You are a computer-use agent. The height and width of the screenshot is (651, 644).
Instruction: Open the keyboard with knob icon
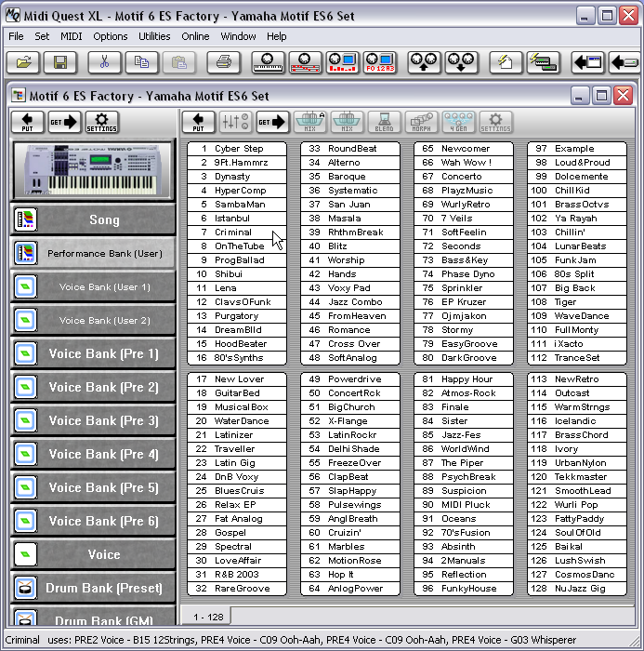point(268,62)
